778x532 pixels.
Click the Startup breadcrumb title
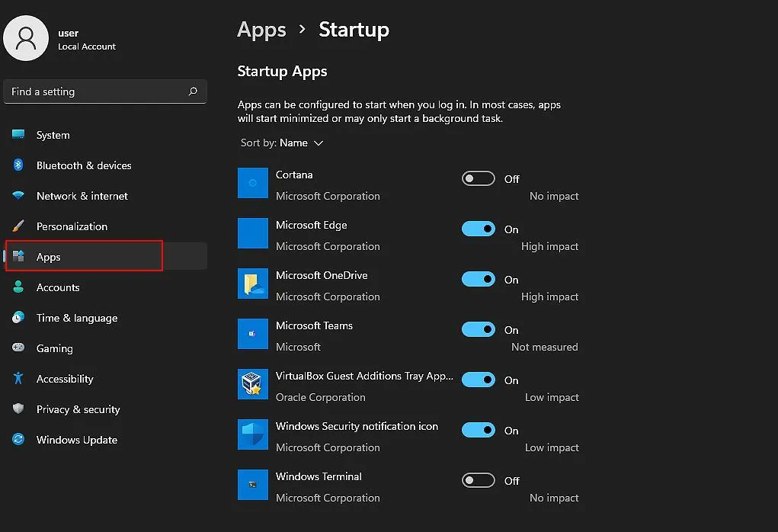(354, 29)
